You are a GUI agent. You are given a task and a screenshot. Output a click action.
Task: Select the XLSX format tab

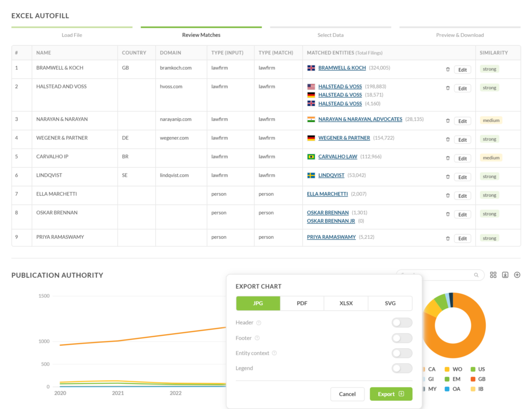(x=346, y=303)
